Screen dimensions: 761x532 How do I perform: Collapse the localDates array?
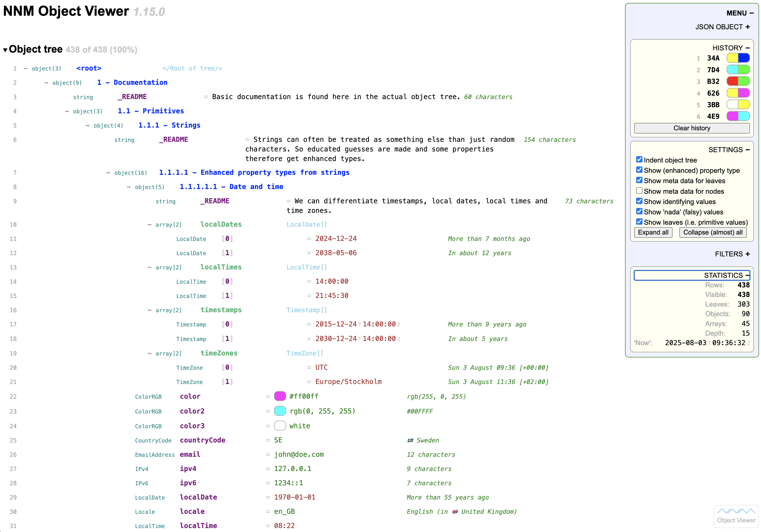click(149, 225)
